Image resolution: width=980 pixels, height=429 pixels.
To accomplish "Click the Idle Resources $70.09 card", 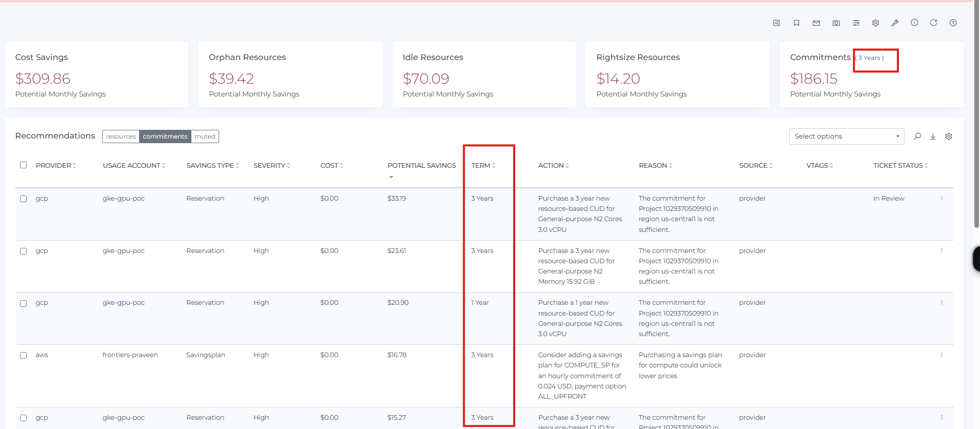I will (484, 74).
